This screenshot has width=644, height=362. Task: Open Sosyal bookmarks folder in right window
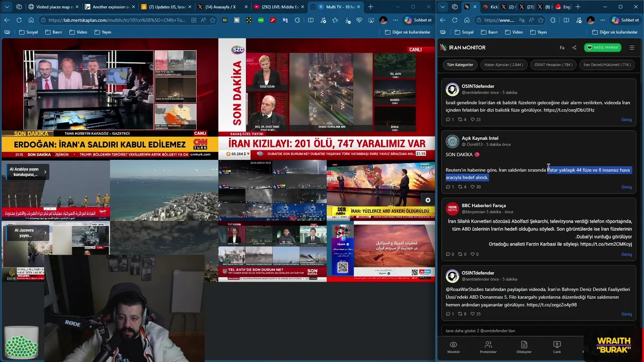(464, 32)
